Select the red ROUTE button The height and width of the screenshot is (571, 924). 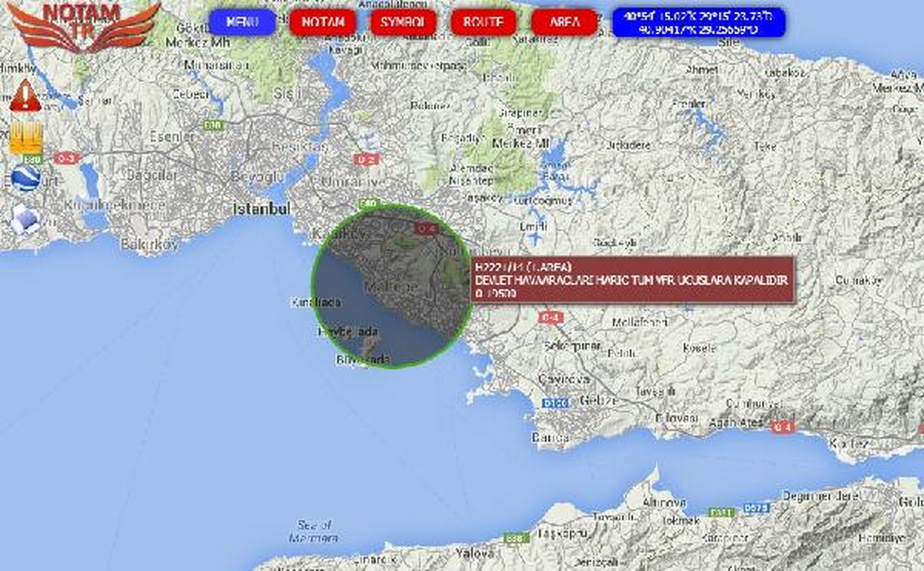tap(484, 22)
